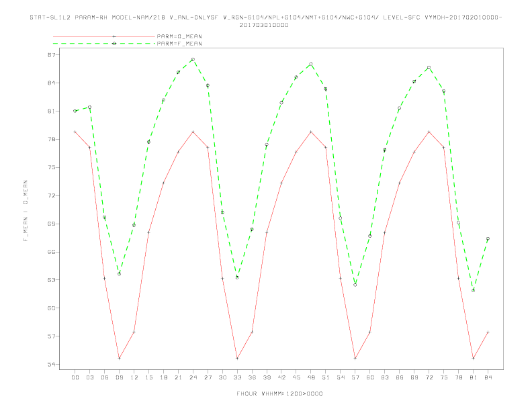The width and height of the screenshot is (532, 411).
Task: Select the red O_MEAN legend line sample
Action: (x=104, y=36)
